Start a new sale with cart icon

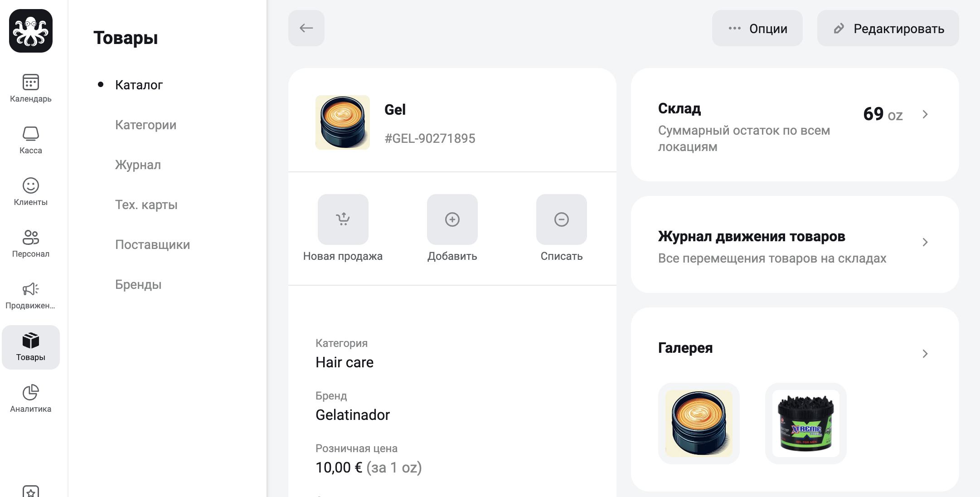[x=343, y=219]
